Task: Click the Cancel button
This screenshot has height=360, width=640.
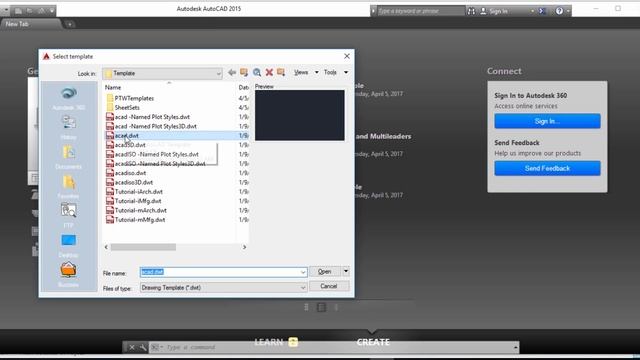Action: pos(329,286)
